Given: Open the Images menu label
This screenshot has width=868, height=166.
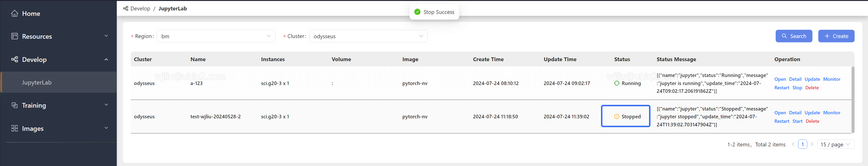Looking at the screenshot, I should coord(33,128).
